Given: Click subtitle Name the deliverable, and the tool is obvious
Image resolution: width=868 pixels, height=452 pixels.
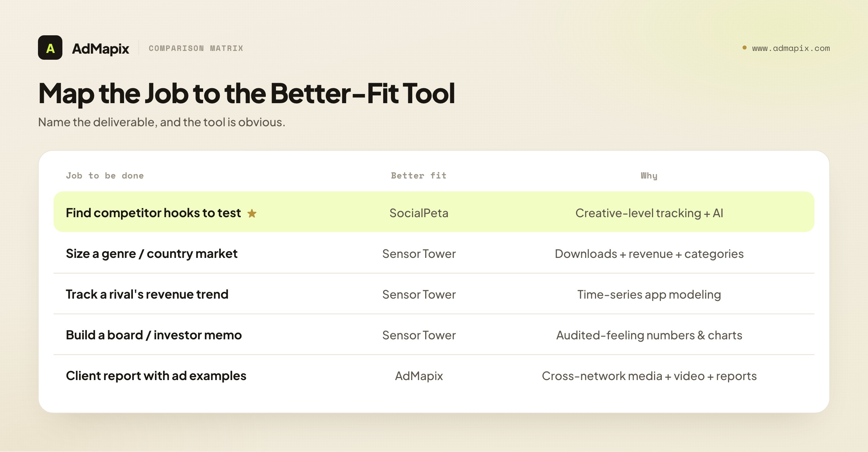Looking at the screenshot, I should point(162,122).
